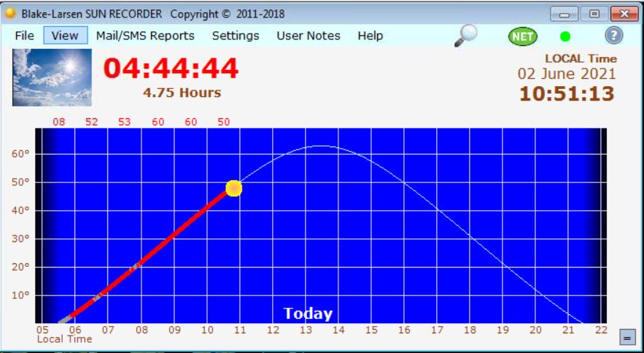Click the '22' hour axis label
The image size is (644, 353).
coord(601,330)
